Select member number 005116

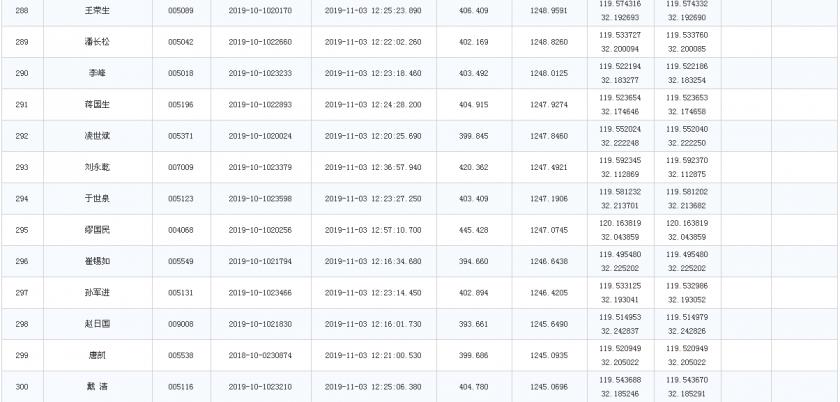click(181, 387)
